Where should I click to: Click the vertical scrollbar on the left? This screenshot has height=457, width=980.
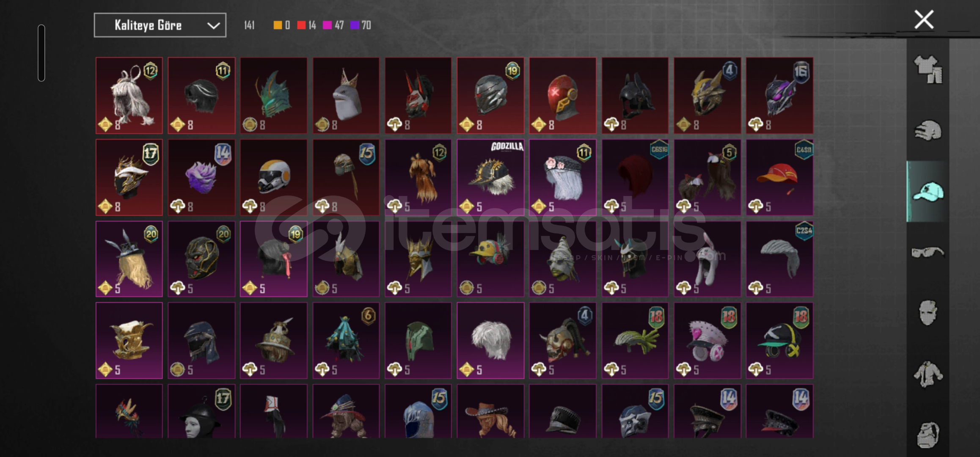pos(41,53)
